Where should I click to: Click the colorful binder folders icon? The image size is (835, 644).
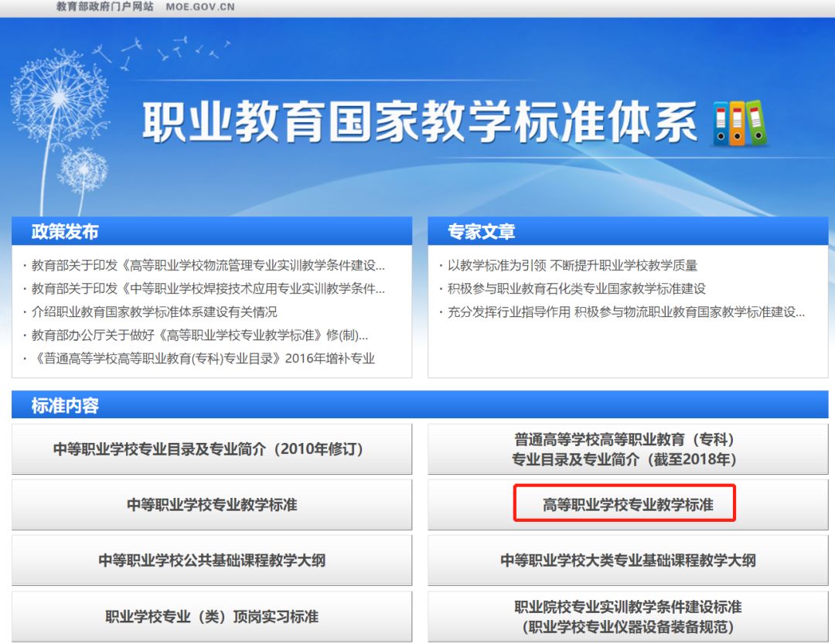point(739,123)
